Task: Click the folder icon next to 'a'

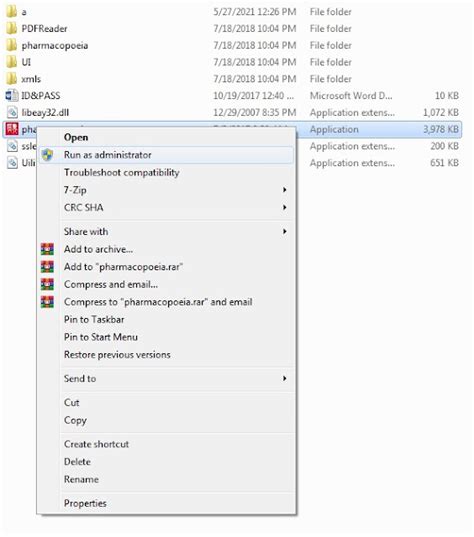Action: pos(11,11)
